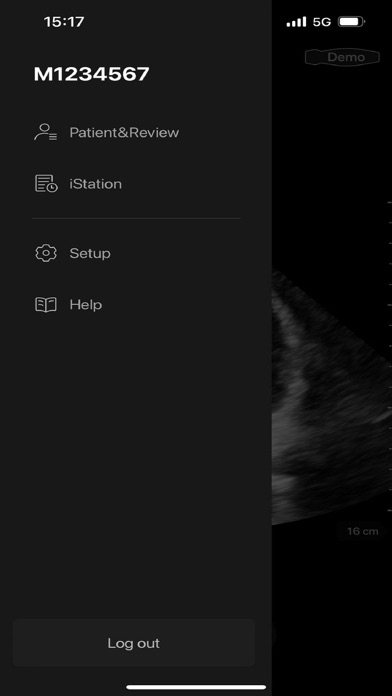Click the iStation document clock icon

(x=46, y=184)
